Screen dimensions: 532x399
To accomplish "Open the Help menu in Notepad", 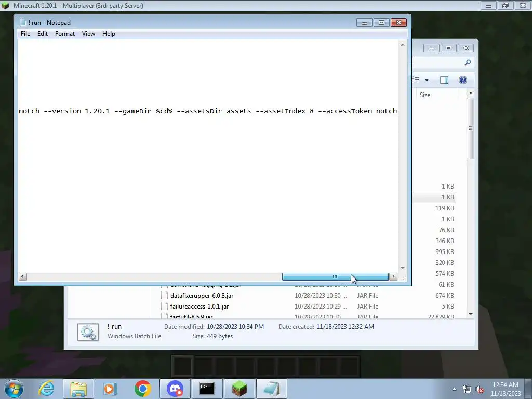I will pyautogui.click(x=109, y=34).
